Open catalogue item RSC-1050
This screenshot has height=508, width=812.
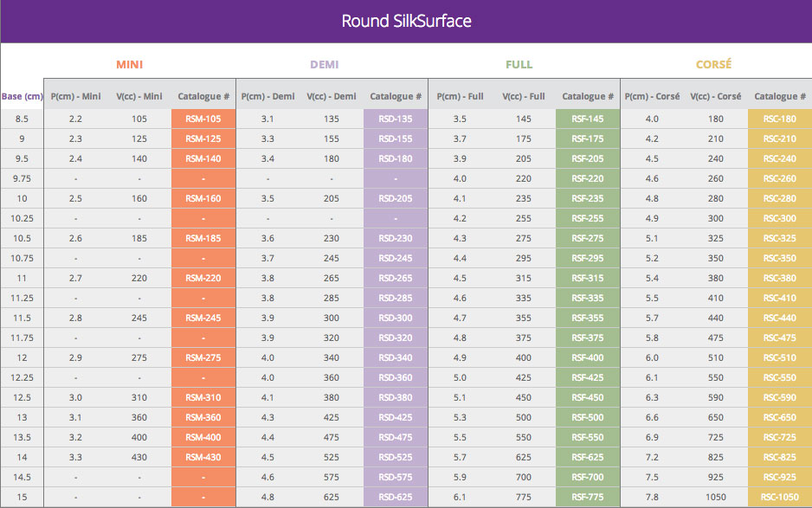(x=779, y=498)
